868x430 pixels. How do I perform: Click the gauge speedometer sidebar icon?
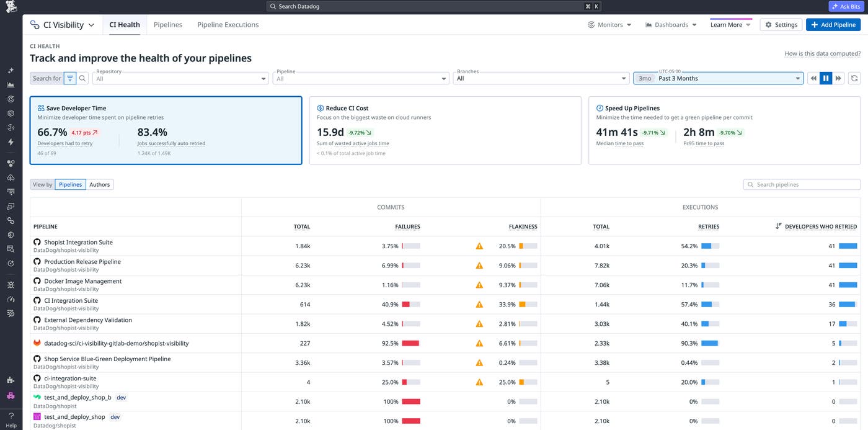11,299
